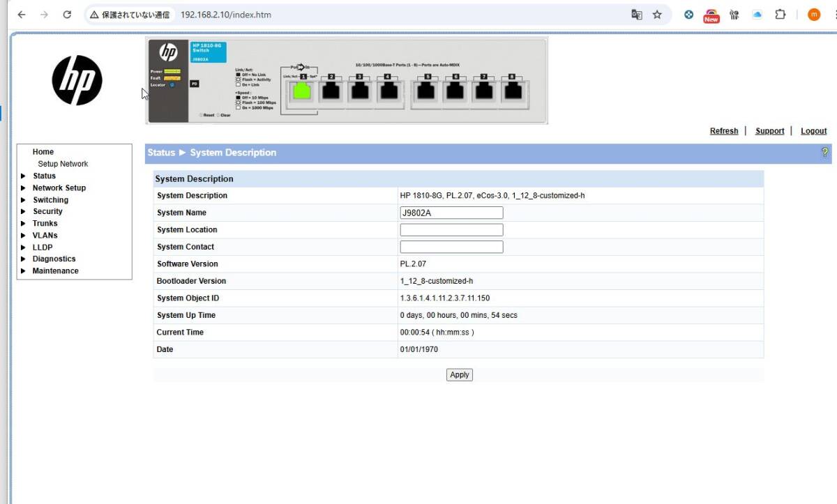Open the Support link
The height and width of the screenshot is (504, 837).
pos(770,131)
